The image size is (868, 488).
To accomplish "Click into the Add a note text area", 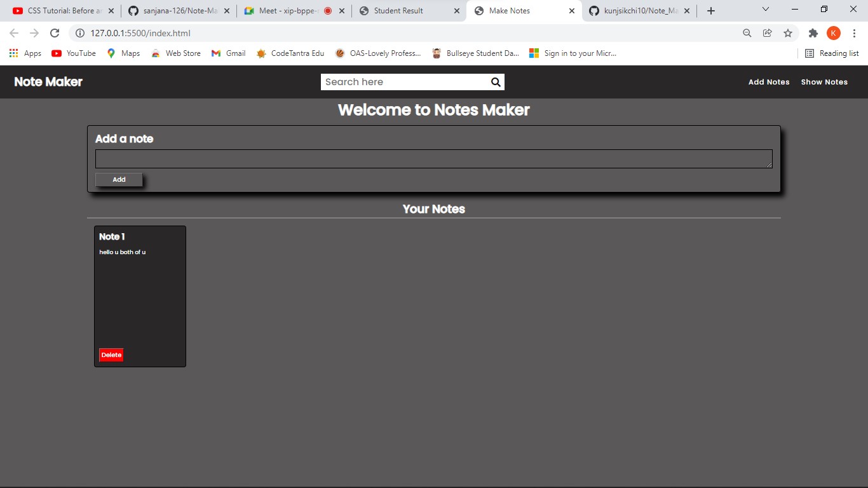I will [x=434, y=159].
